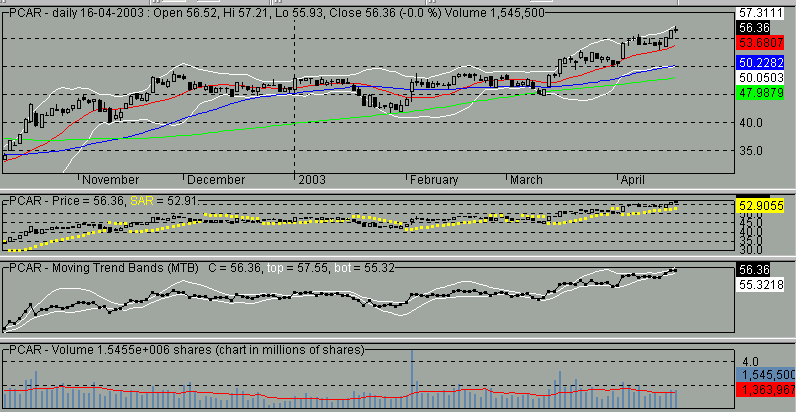Click the 2003 year label on axis
This screenshot has height=412, width=796.
point(312,180)
